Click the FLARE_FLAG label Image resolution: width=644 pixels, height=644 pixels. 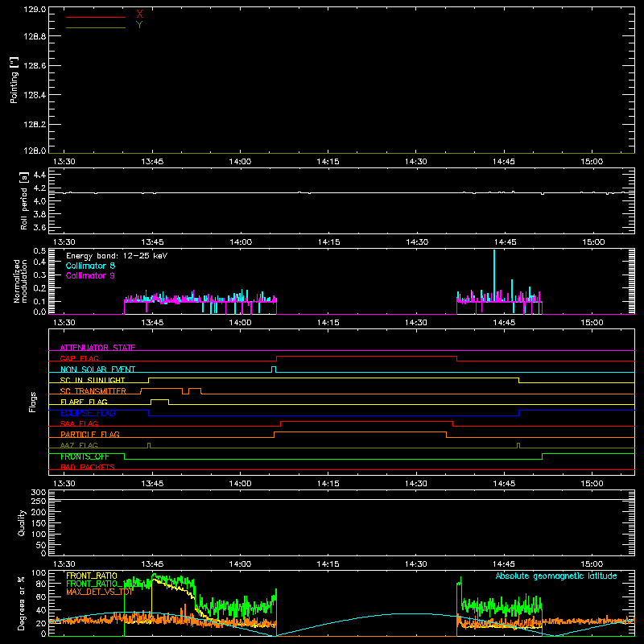click(84, 402)
